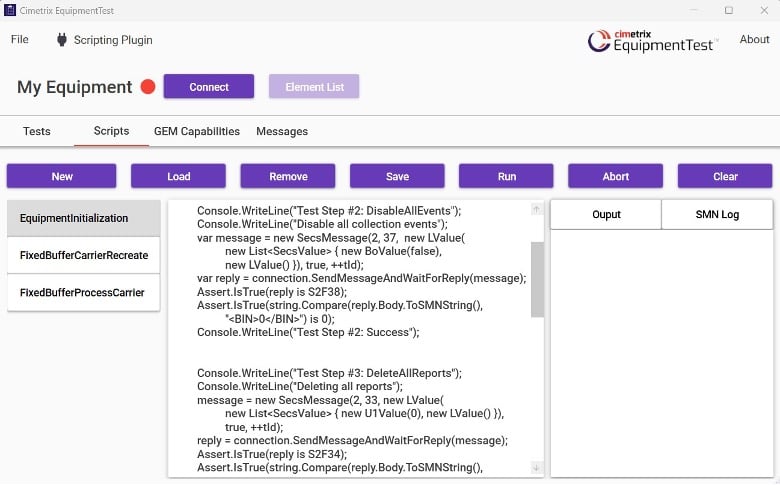This screenshot has width=780, height=485.
Task: Abort the running script
Action: (x=616, y=176)
